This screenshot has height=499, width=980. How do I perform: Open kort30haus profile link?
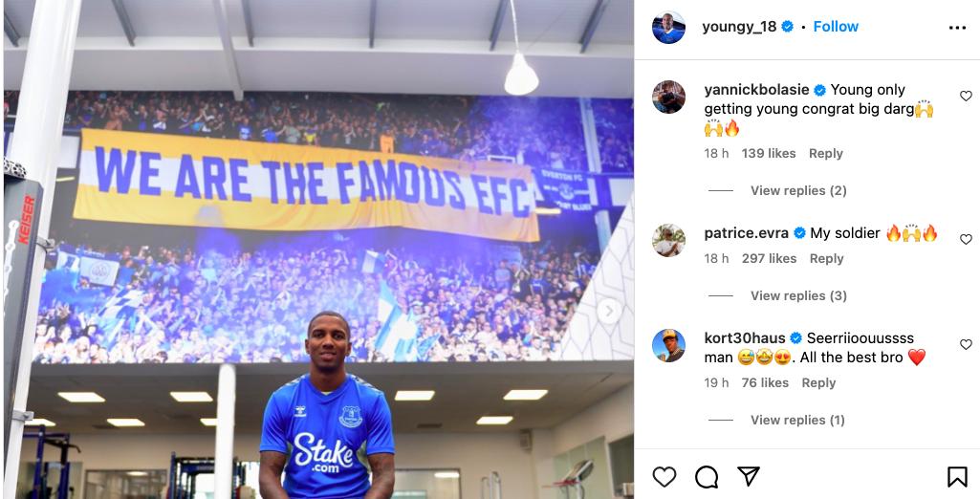pyautogui.click(x=745, y=337)
